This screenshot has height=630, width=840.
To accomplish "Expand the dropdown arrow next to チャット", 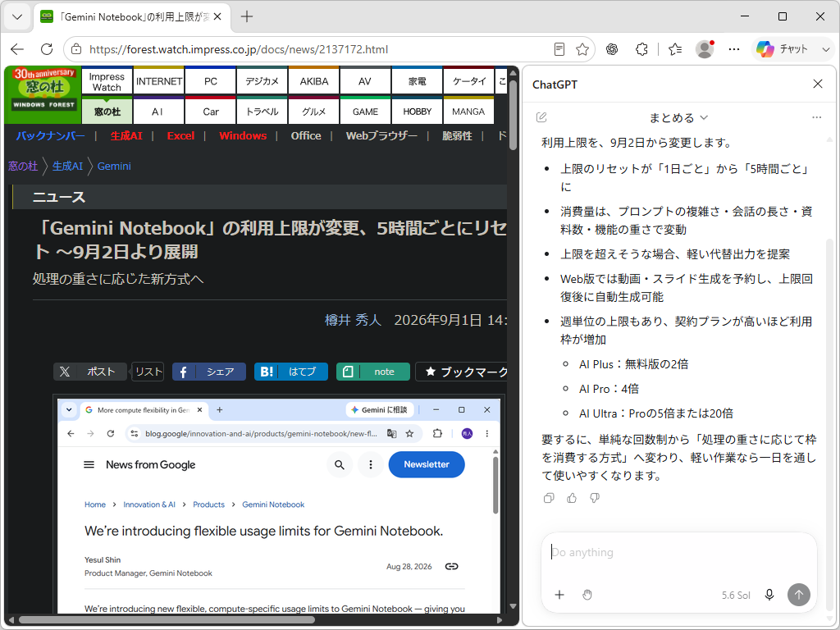I will (x=825, y=49).
